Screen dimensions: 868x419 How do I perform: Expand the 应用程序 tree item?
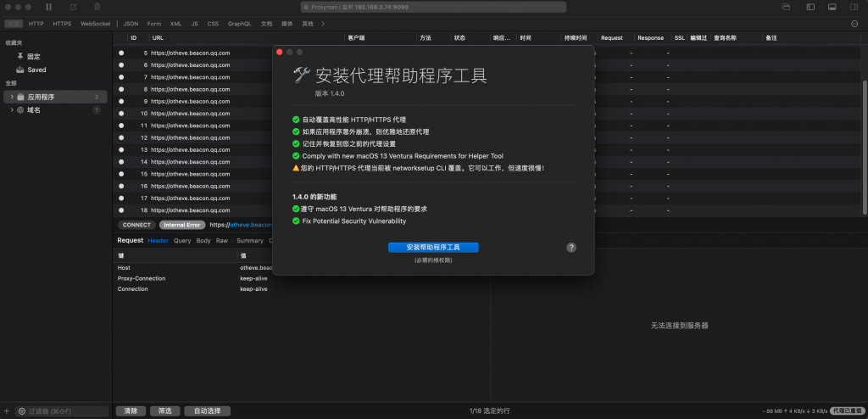pyautogui.click(x=12, y=97)
